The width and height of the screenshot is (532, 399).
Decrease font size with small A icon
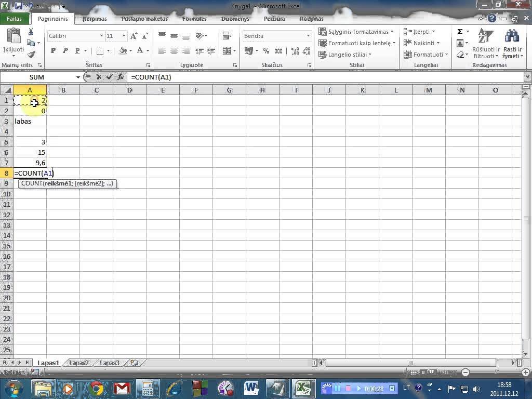(x=145, y=36)
